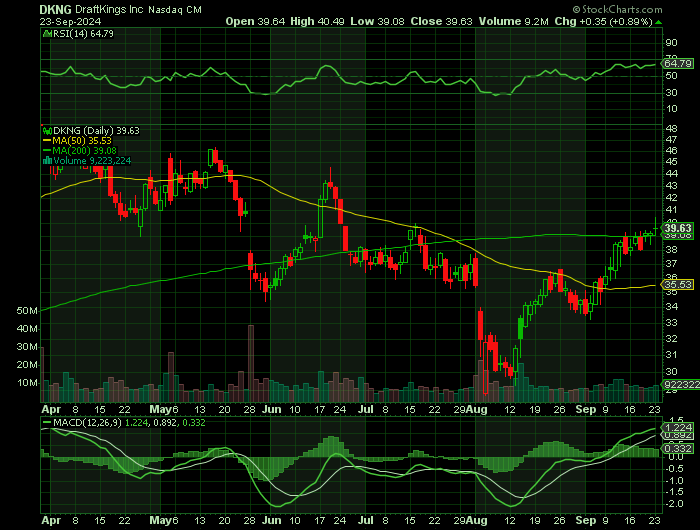Click the 42 price level on the right axis
The image size is (700, 530).
point(671,198)
